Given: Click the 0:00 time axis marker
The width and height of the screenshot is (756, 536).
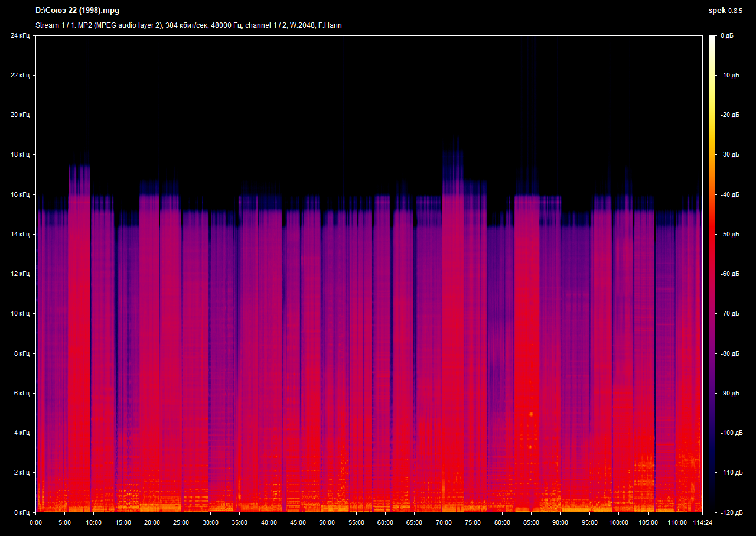Looking at the screenshot, I should (35, 523).
